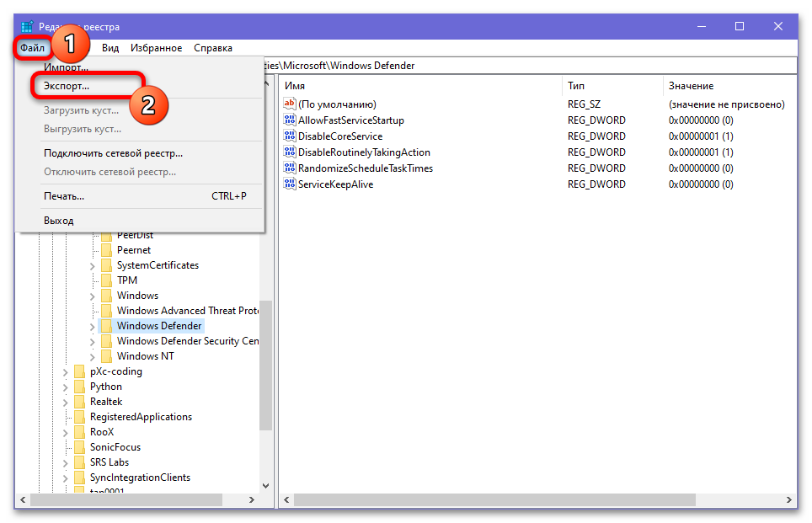Click the Registry Editor icon in the title bar
812x523 pixels.
[27, 26]
